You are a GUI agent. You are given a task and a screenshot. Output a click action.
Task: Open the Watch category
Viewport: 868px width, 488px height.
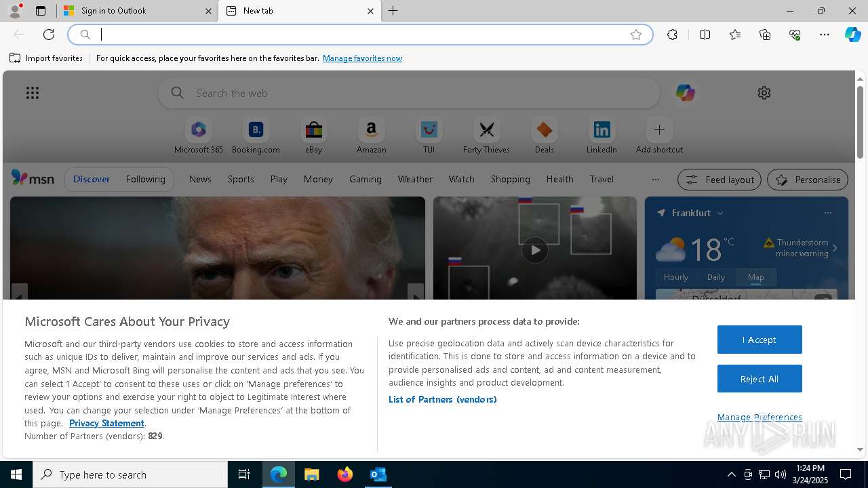point(462,179)
